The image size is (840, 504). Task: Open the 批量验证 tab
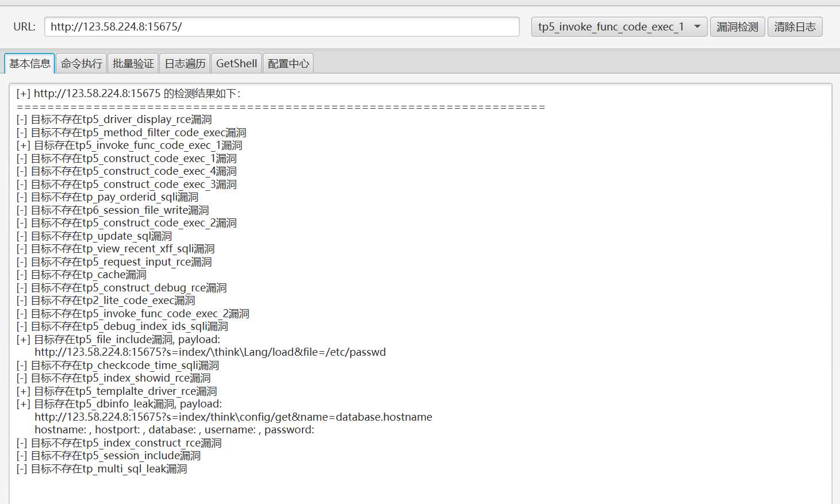point(133,64)
